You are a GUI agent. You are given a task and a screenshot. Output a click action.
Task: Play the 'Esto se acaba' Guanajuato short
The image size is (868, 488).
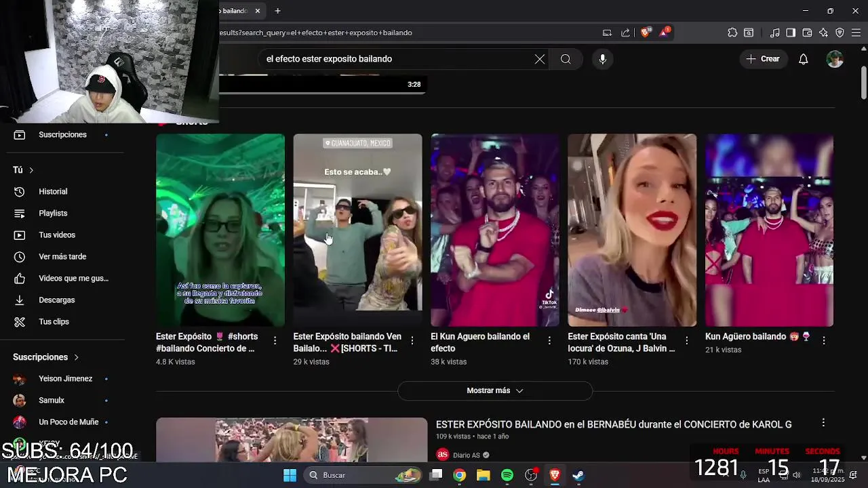coord(357,230)
